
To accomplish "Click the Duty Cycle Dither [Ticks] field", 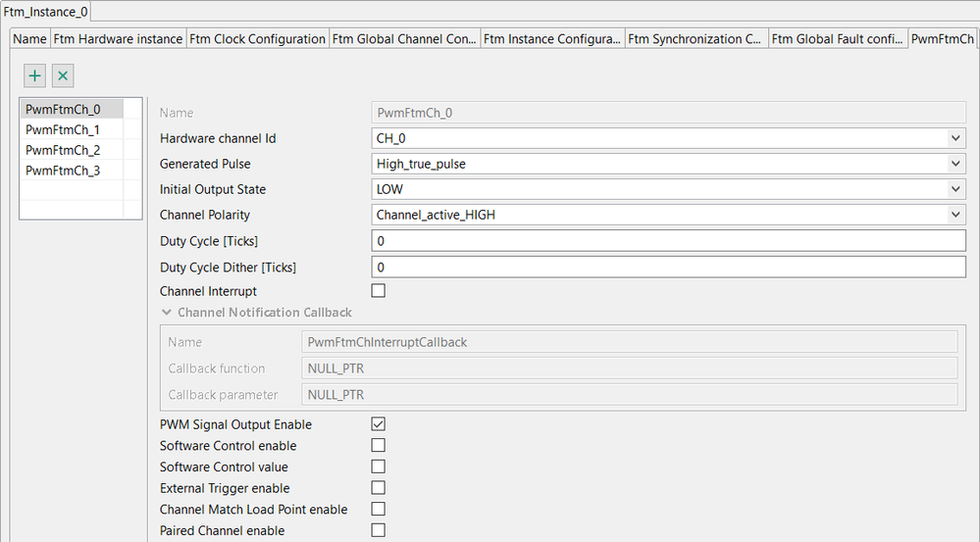I will coord(668,267).
